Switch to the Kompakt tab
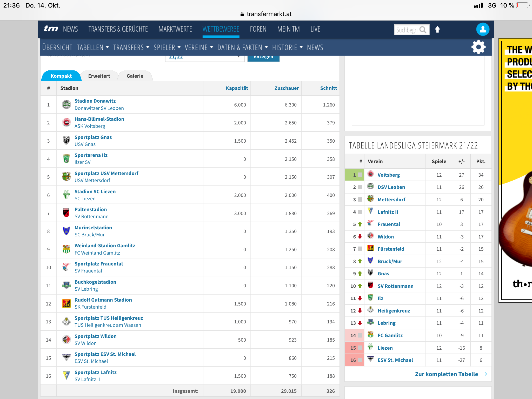 point(61,76)
